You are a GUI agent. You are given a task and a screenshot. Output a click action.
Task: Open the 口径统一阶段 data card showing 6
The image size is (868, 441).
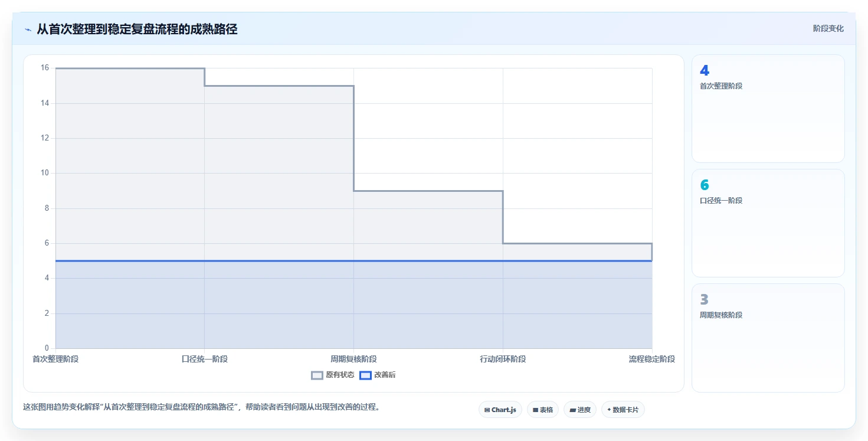[x=768, y=223]
